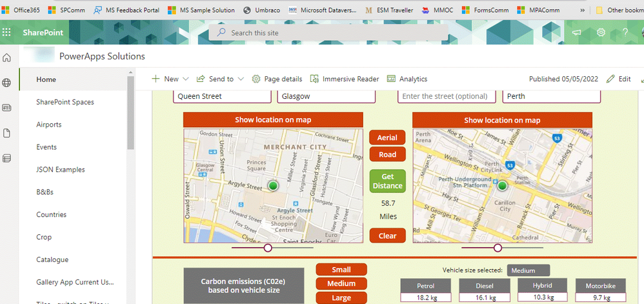The height and width of the screenshot is (304, 644).
Task: Click the 18.2 kg Petrol value
Action: [425, 298]
